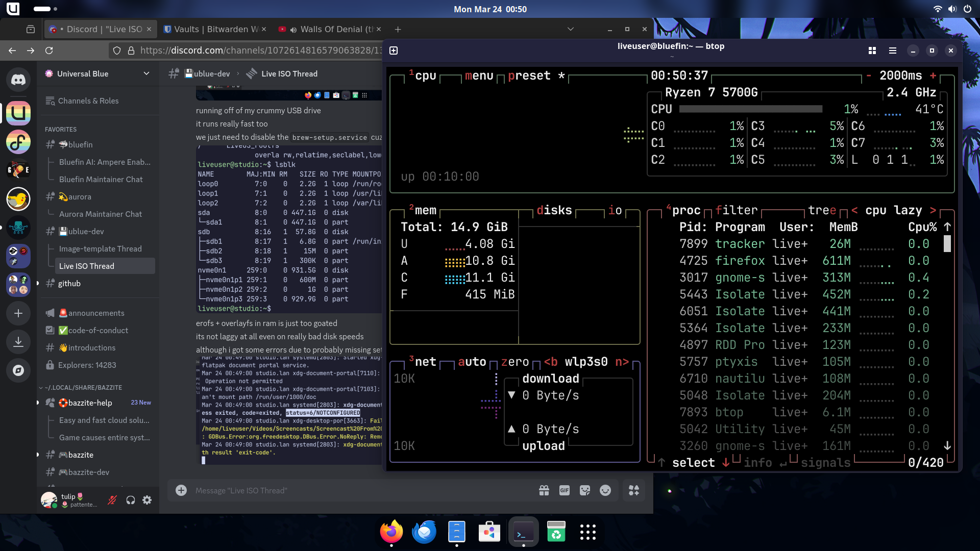Open Files app from the dock
The width and height of the screenshot is (980, 551).
[x=456, y=532]
